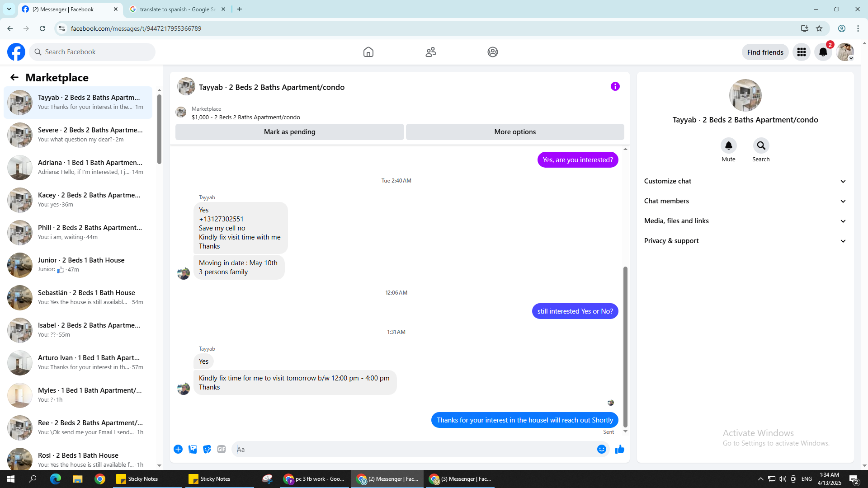This screenshot has height=488, width=868.
Task: Open Windows notification center
Action: pyautogui.click(x=854, y=479)
